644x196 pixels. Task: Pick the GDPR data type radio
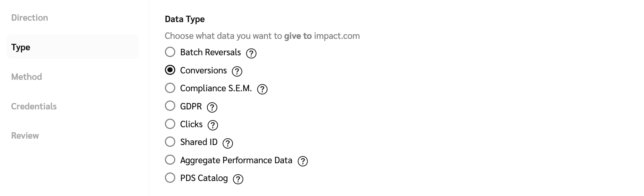(x=170, y=106)
